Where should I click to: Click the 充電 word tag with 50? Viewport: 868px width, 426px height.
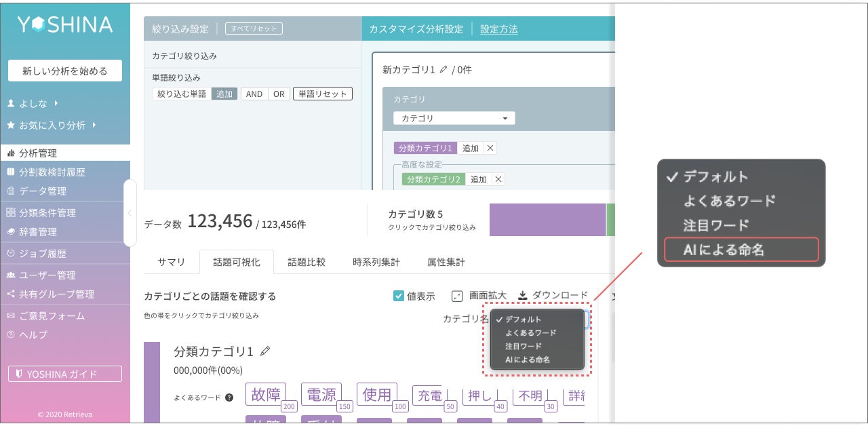[431, 396]
